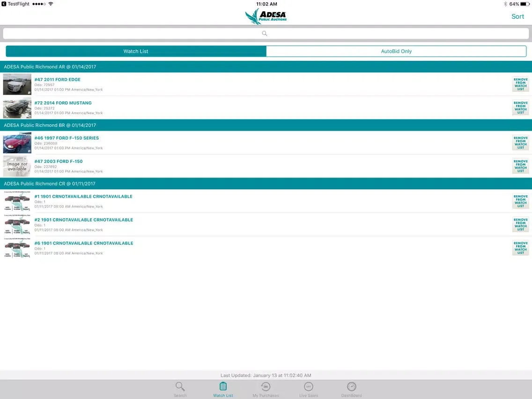The width and height of the screenshot is (532, 399).
Task: Remove #6 1901 CRNOTAVAILABLE from watch list
Action: pyautogui.click(x=520, y=248)
